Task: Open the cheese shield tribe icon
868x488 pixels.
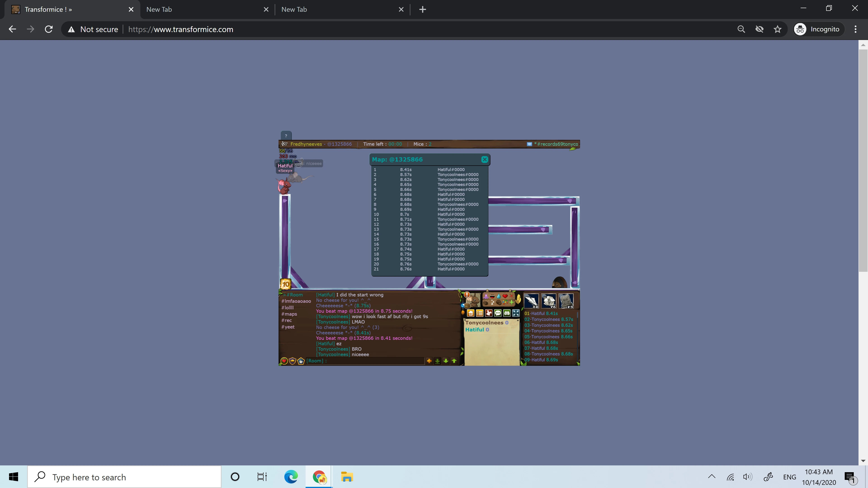Action: pyautogui.click(x=292, y=361)
